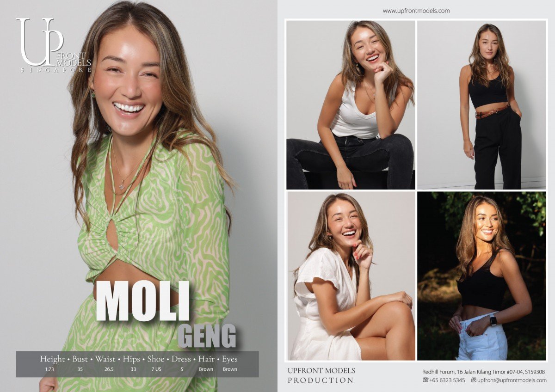Click the main green dress portrait photo
This screenshot has width=555, height=392.
[x=139, y=196]
